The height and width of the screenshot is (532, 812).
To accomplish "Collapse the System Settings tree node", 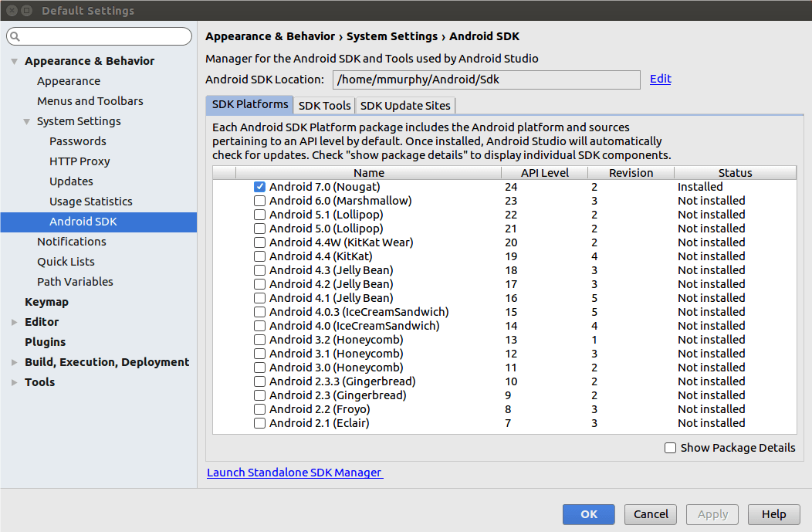I will tap(26, 122).
